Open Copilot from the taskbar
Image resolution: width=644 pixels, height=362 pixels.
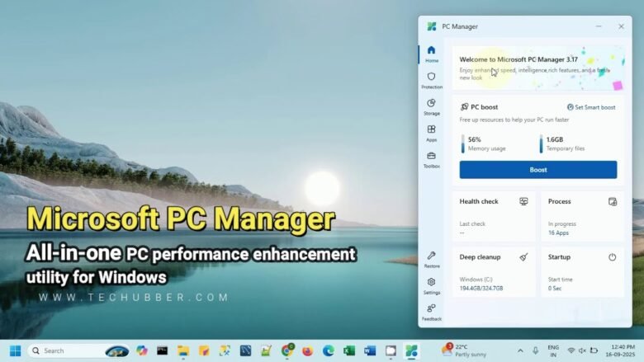[x=142, y=351]
